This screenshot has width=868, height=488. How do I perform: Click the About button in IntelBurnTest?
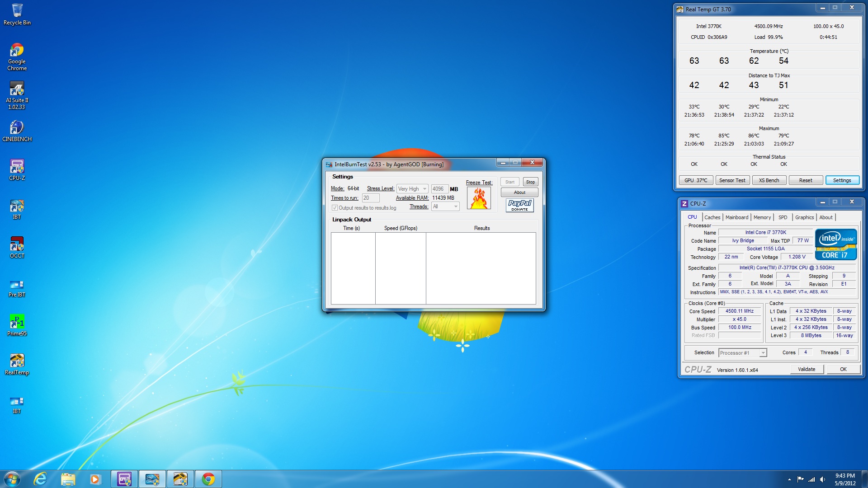point(519,192)
